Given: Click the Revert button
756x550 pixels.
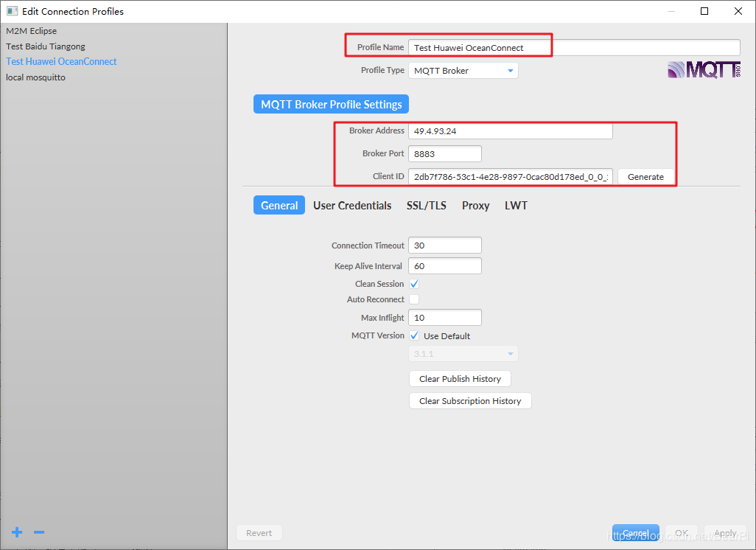Looking at the screenshot, I should click(x=259, y=533).
